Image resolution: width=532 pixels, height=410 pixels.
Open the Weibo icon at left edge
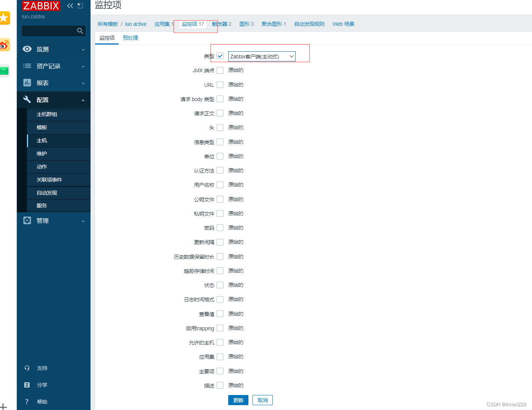tap(4, 45)
